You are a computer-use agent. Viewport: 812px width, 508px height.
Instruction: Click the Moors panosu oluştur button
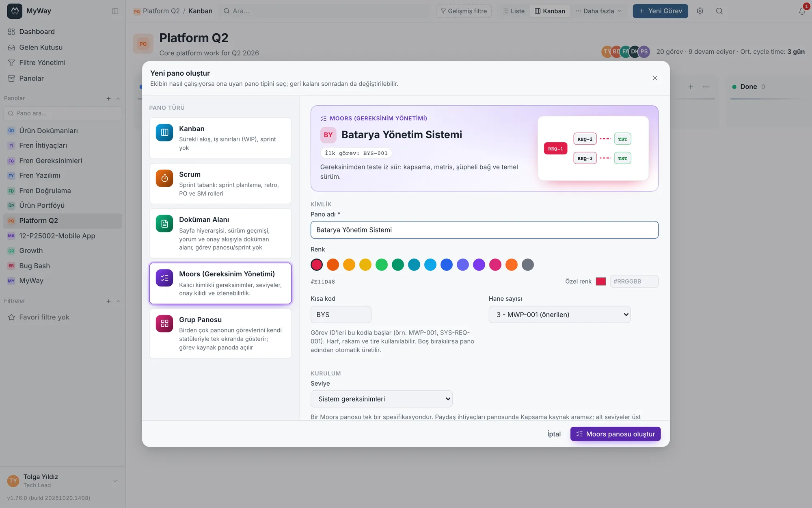tap(615, 434)
